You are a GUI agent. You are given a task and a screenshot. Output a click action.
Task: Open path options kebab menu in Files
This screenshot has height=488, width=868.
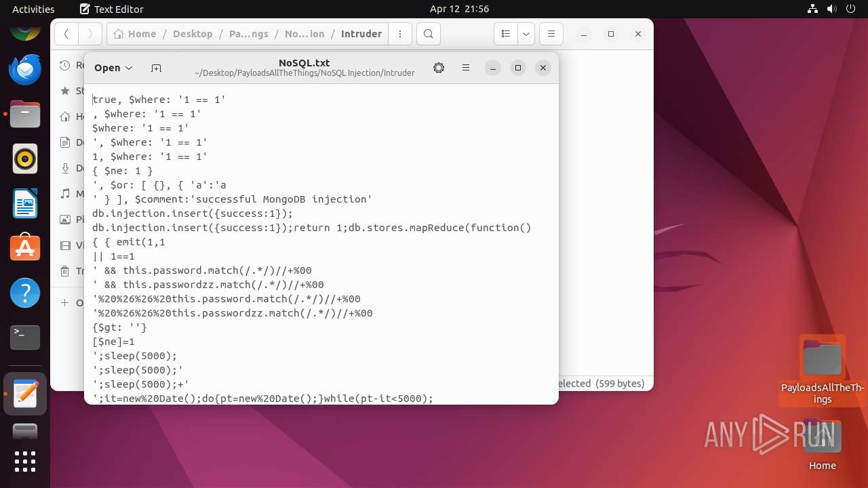click(x=400, y=34)
